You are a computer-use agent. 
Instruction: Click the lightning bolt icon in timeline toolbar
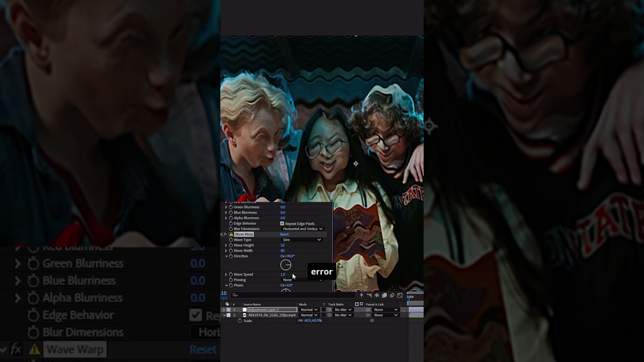361,295
